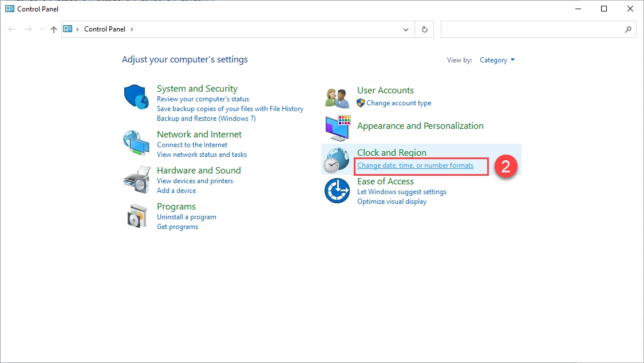Open the address bar history dropdown
Viewport: 644px width, 363px height.
(x=406, y=29)
